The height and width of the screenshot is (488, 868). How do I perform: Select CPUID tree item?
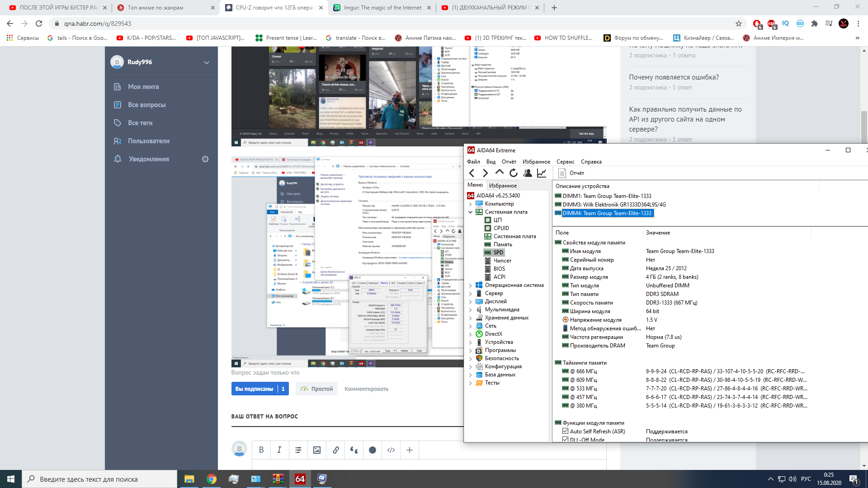point(501,228)
